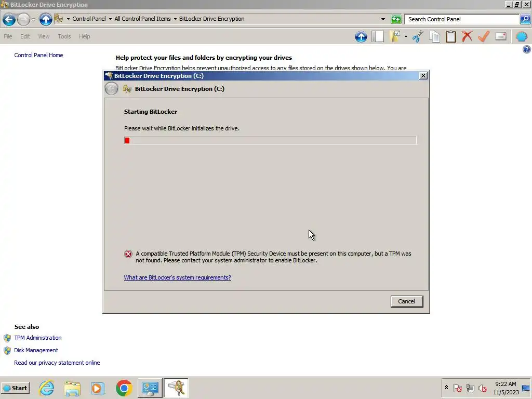Viewport: 532px width, 399px height.
Task: Switch to Control Panel taskbar window
Action: [x=150, y=388]
